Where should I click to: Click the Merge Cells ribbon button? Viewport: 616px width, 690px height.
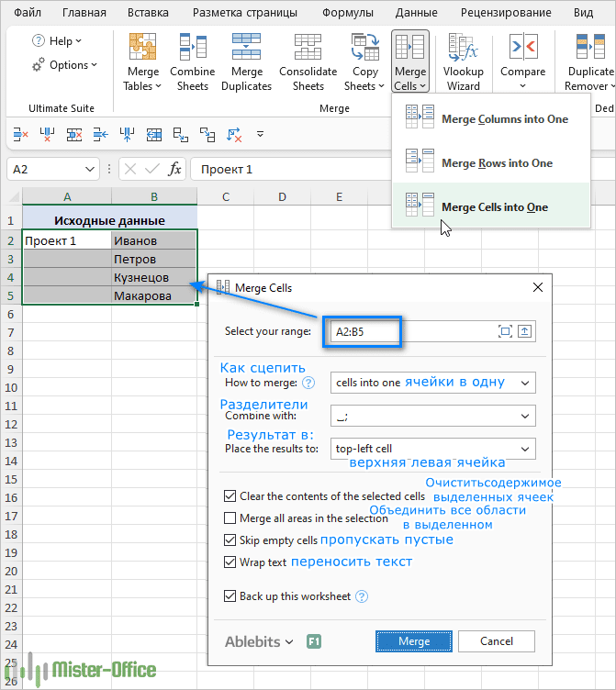click(x=410, y=61)
